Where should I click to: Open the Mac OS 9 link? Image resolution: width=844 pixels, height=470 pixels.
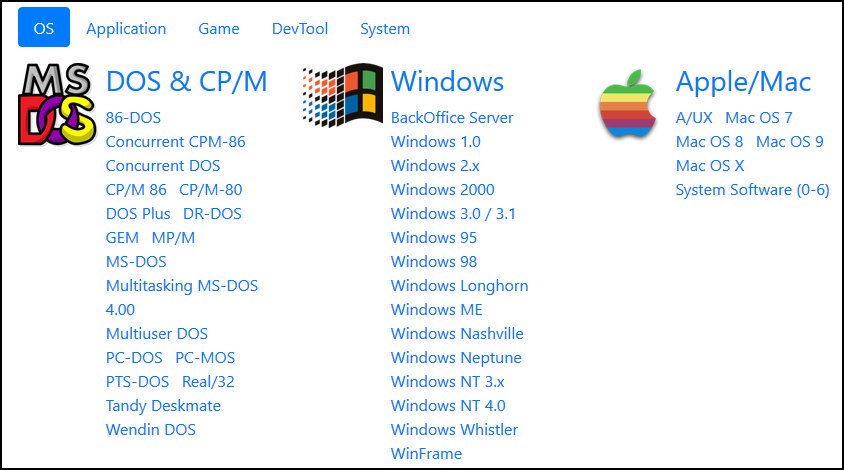tap(790, 142)
